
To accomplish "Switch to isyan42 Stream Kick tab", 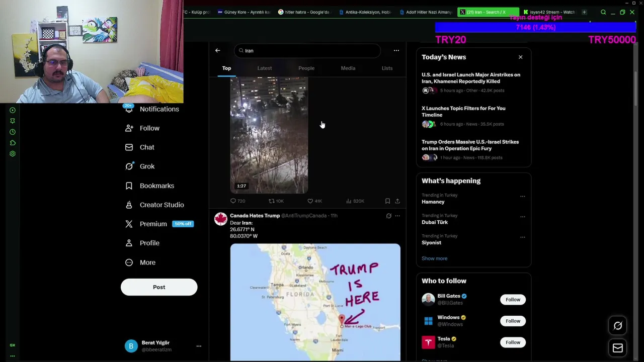I will click(x=549, y=12).
